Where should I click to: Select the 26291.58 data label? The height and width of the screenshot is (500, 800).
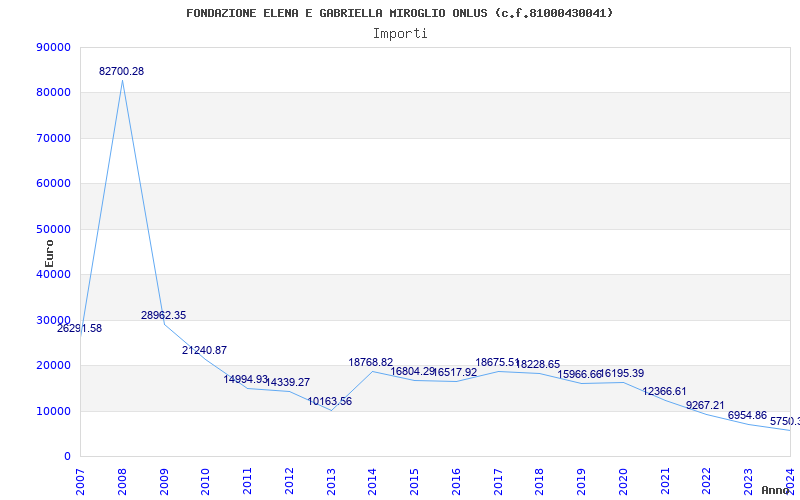80,329
